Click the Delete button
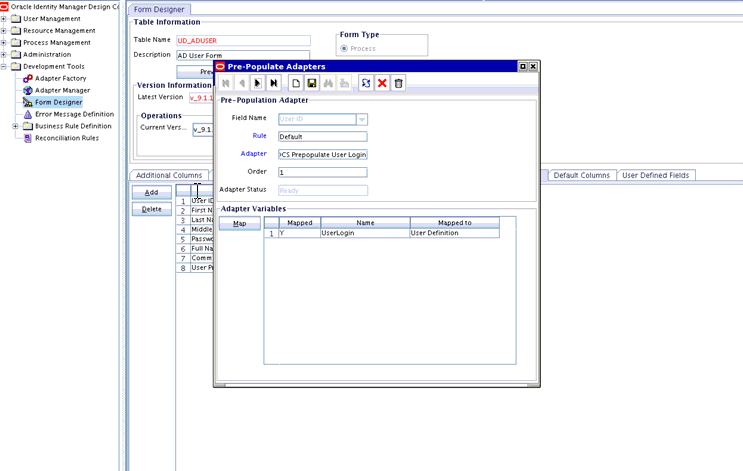 pos(152,209)
